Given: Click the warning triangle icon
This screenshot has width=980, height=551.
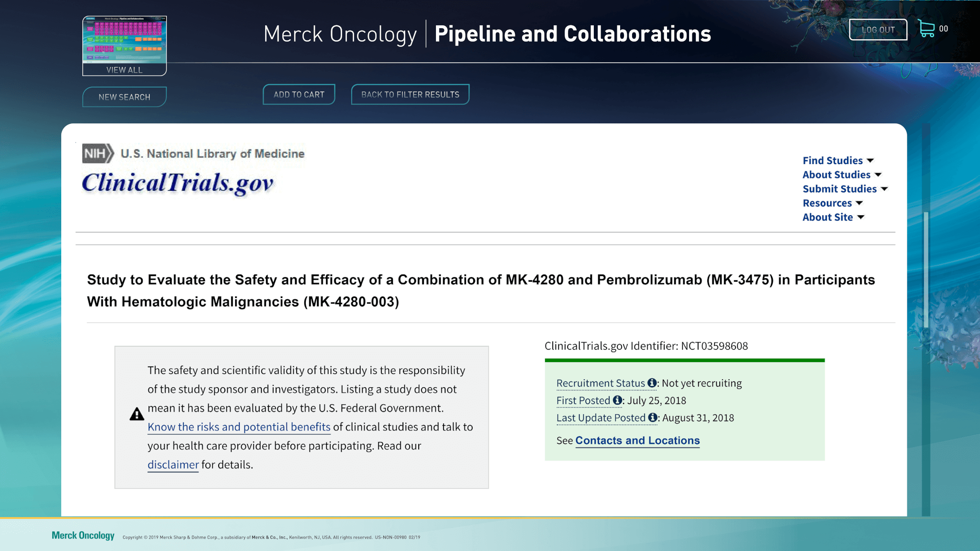Looking at the screenshot, I should coord(137,414).
